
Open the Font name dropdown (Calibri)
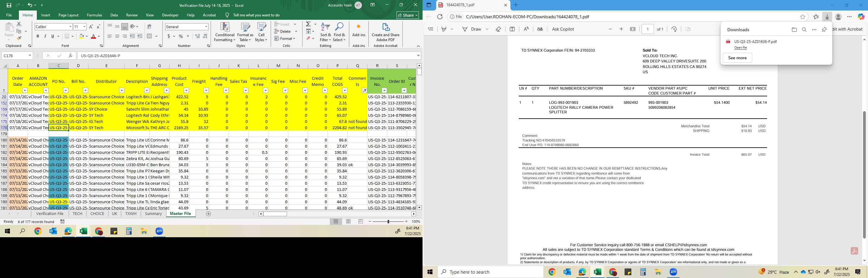[x=70, y=27]
